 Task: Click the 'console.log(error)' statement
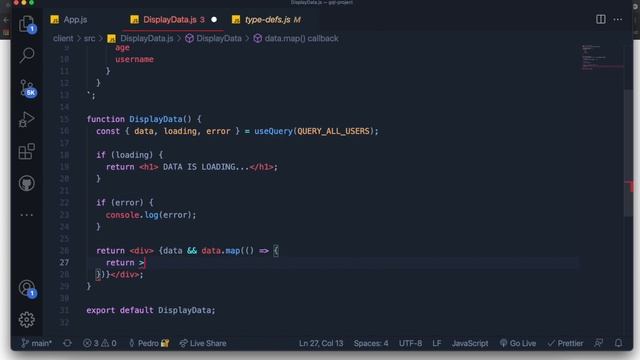[151, 215]
